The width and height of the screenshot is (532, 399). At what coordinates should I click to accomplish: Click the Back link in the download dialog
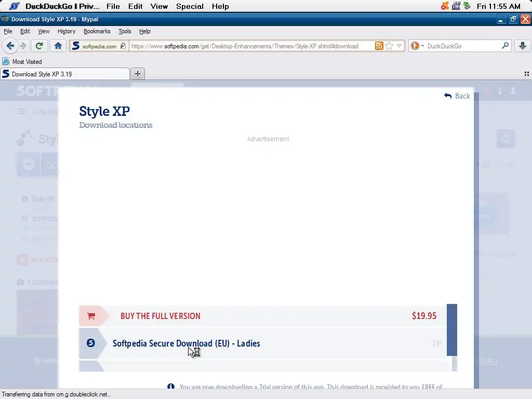click(457, 96)
